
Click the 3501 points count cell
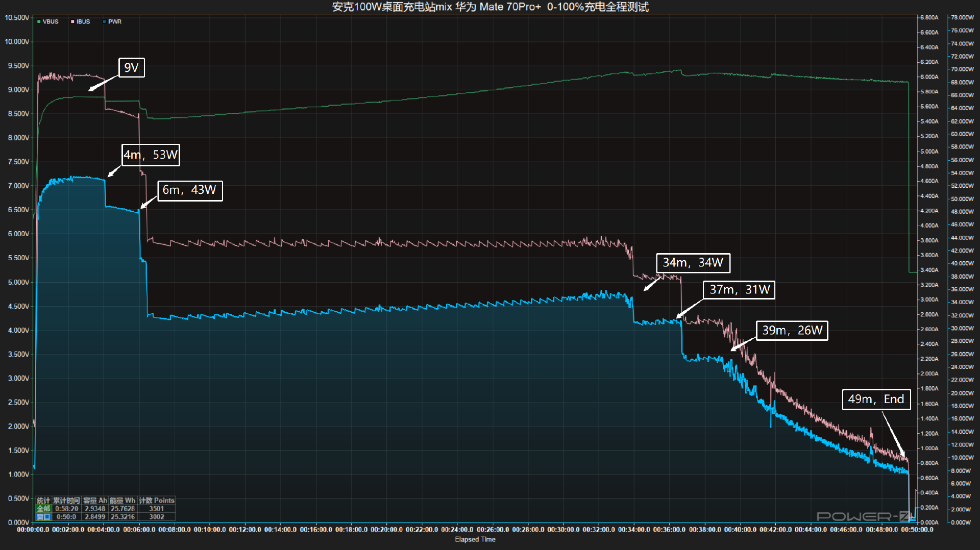click(157, 509)
